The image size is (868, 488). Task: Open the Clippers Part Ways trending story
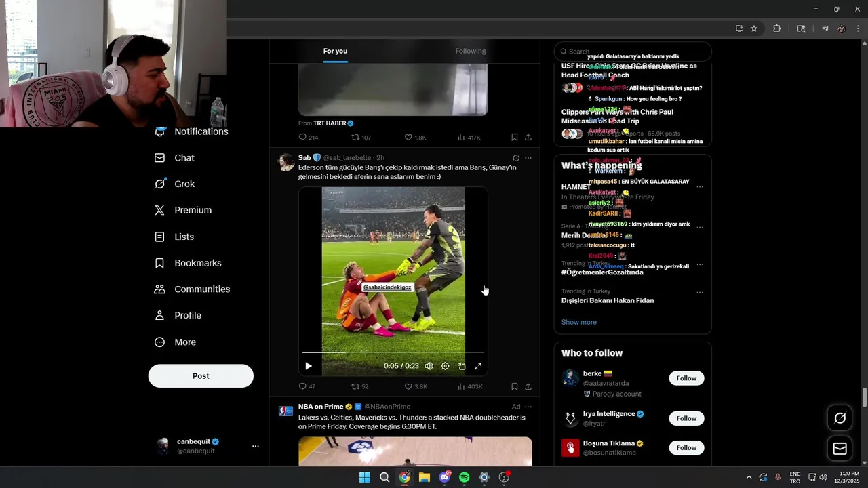[x=617, y=117]
